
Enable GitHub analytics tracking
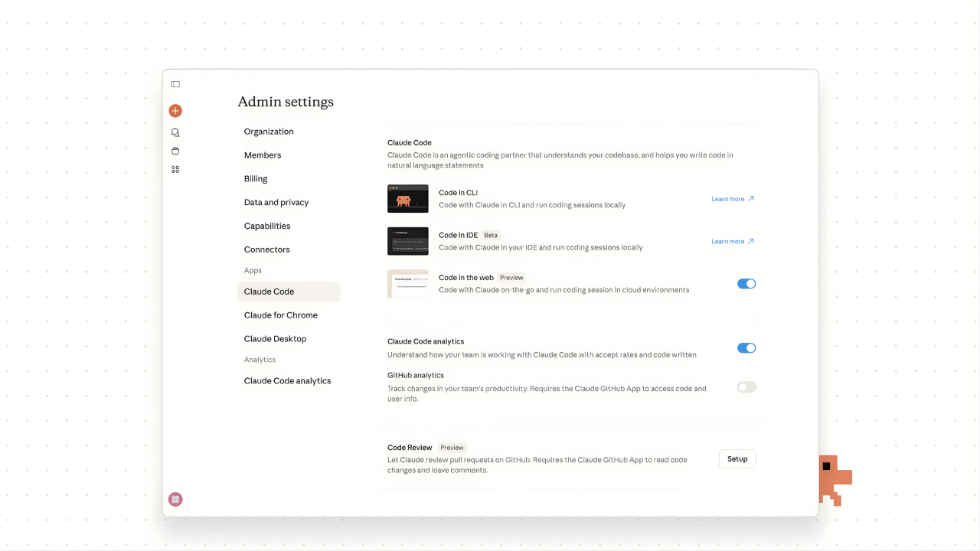pyautogui.click(x=746, y=386)
